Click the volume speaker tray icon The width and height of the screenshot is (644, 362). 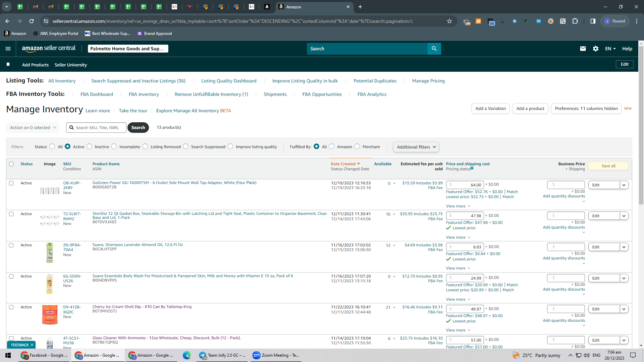[587, 355]
